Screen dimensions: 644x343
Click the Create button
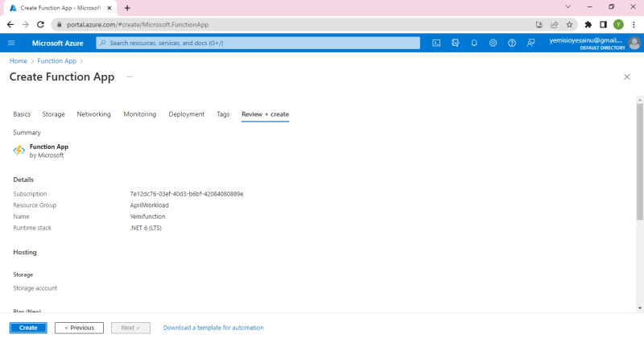point(28,328)
